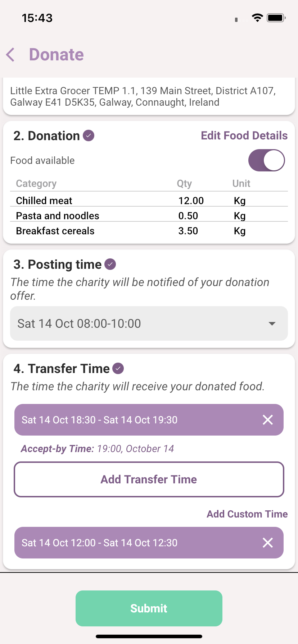298x644 pixels.
Task: Open Edit Food Details
Action: pos(244,136)
